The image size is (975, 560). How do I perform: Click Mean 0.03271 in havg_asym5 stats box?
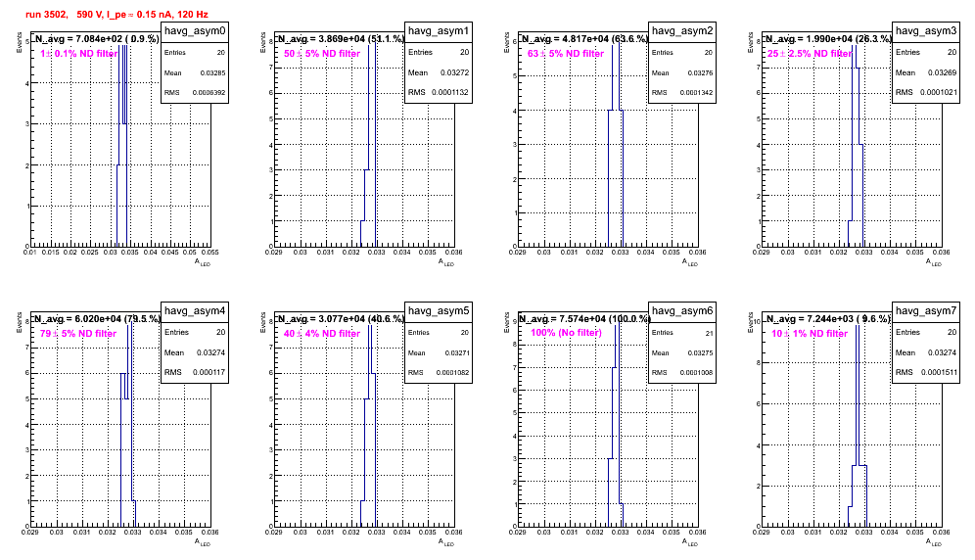point(439,352)
